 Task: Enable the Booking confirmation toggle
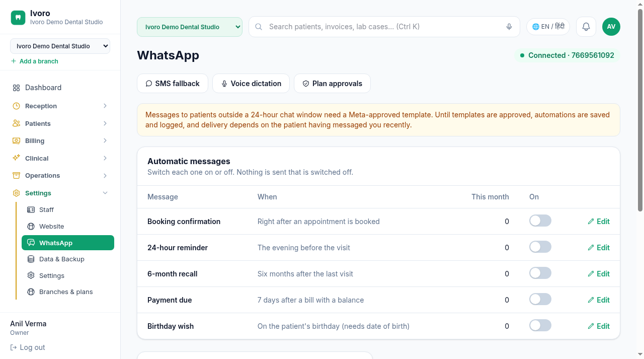point(540,221)
